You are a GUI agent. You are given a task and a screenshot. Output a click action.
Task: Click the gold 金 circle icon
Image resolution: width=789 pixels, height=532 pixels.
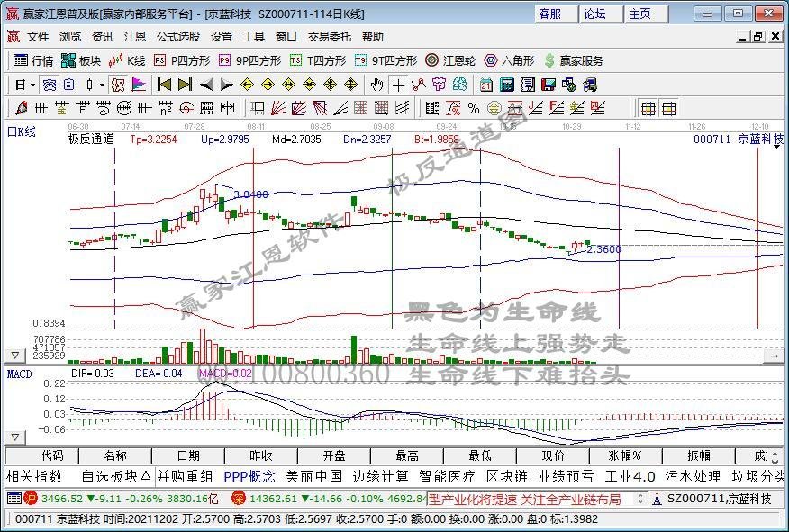click(494, 108)
